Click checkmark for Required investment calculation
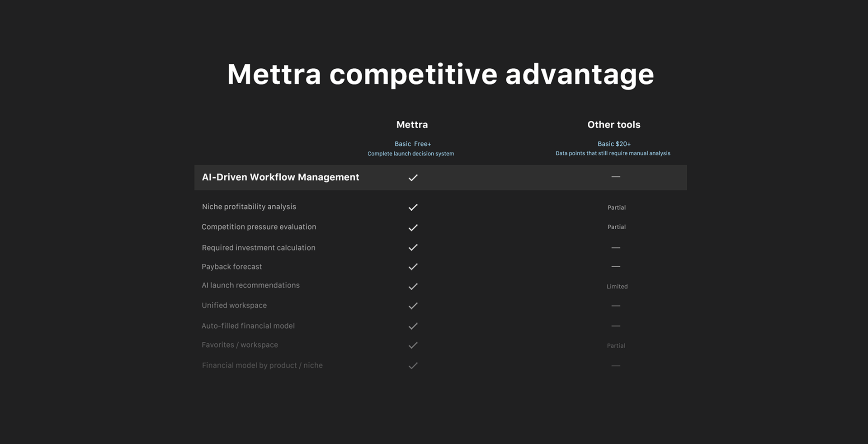Viewport: 868px width, 444px height. pyautogui.click(x=413, y=247)
